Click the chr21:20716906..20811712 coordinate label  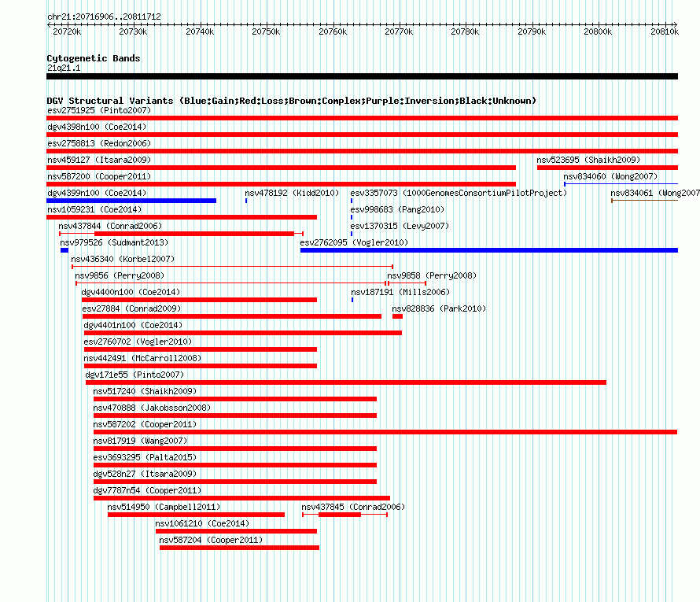click(x=104, y=17)
